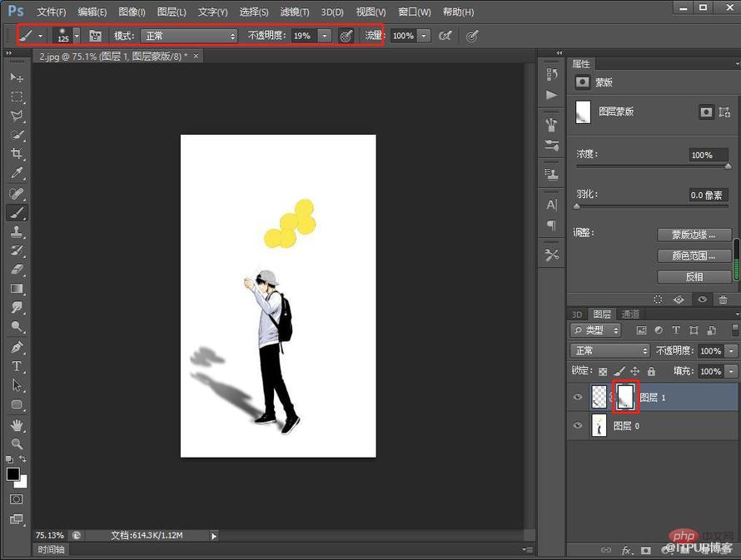Open the 文件(F) menu
Viewport: 741px width, 560px height.
pos(52,12)
